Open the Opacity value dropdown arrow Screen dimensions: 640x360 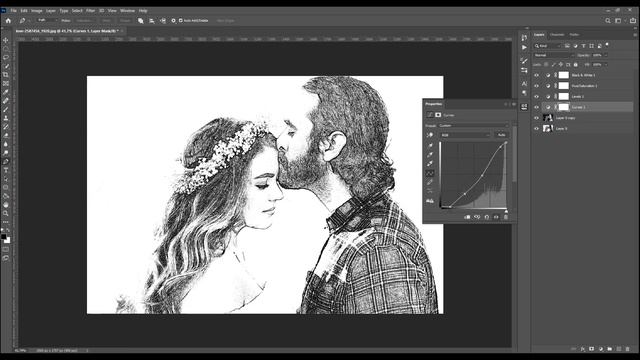tap(606, 55)
